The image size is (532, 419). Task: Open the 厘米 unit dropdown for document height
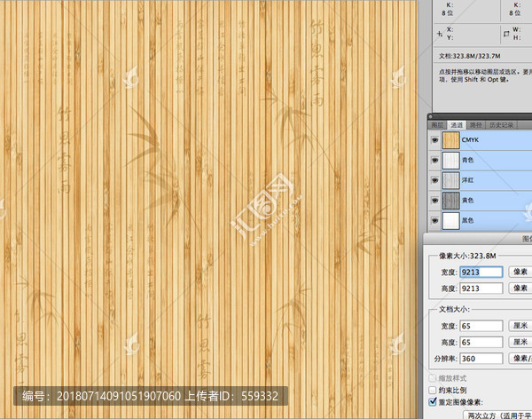point(520,342)
